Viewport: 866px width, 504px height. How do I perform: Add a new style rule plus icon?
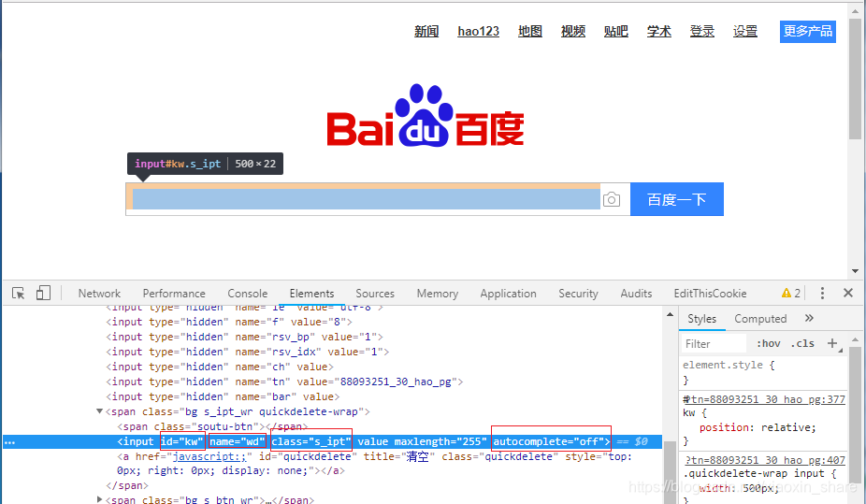[x=832, y=343]
